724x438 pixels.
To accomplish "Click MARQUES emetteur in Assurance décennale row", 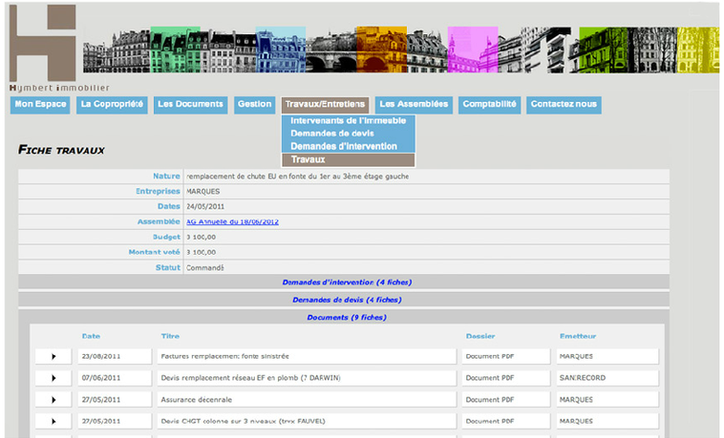I will point(607,400).
